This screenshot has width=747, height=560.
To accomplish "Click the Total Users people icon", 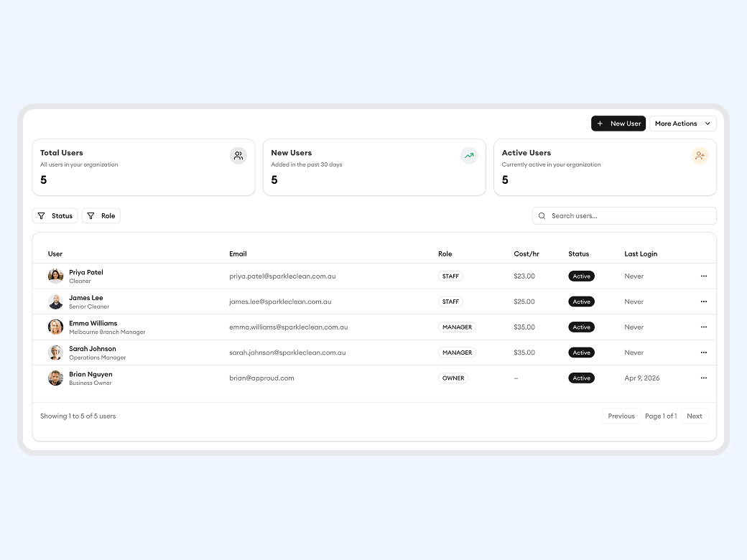I will (x=238, y=156).
